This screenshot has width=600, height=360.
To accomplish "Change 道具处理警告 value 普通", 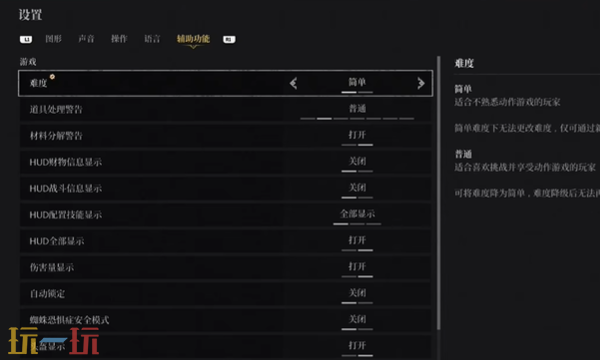I will pyautogui.click(x=357, y=109).
